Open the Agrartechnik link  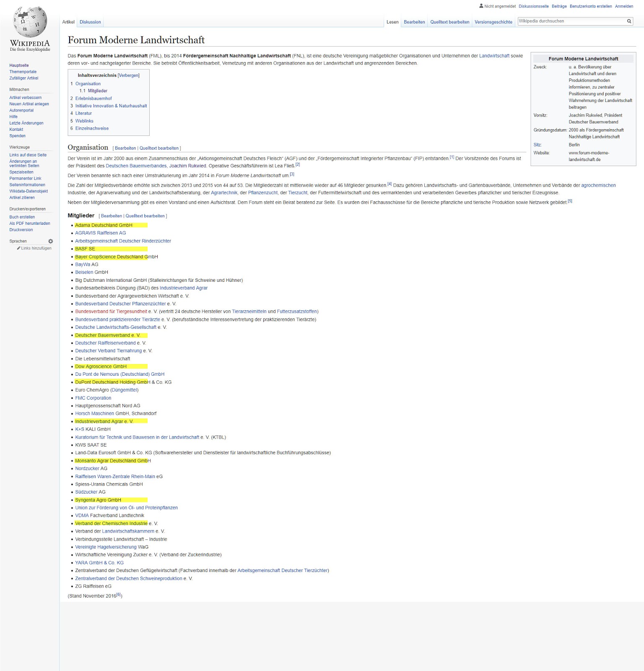224,193
